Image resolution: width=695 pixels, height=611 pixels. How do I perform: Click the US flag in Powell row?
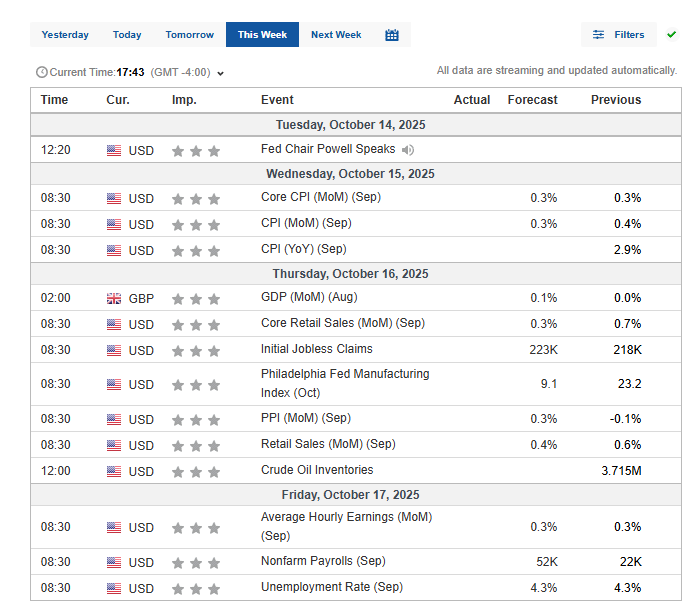(114, 150)
